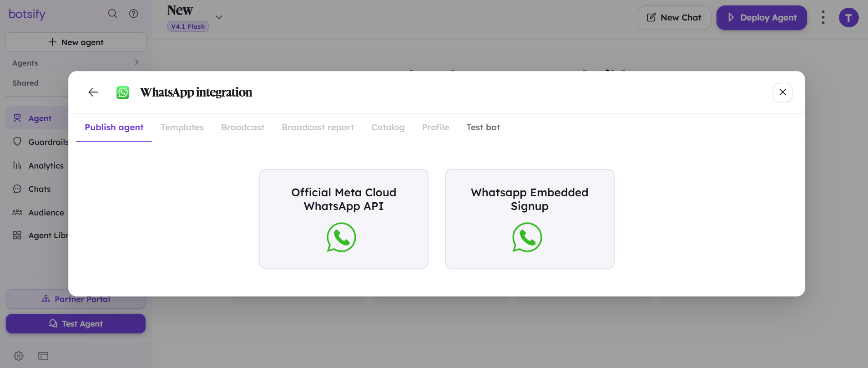Click WhatsApp icon in Embedded Signup card
Viewport: 868px width, 368px height.
527,237
